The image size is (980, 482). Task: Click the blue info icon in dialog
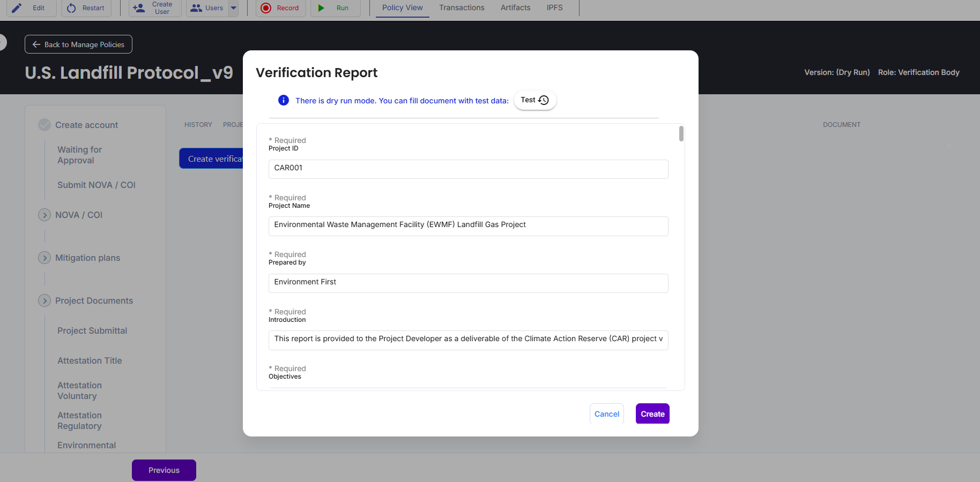[284, 100]
